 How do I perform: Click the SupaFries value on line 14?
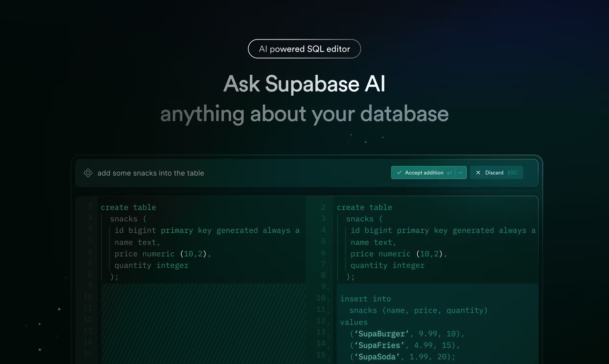click(x=377, y=345)
